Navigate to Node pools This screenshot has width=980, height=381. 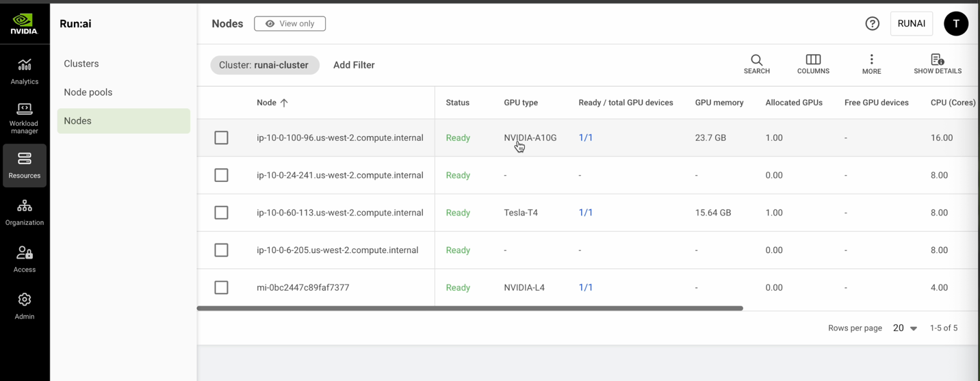(88, 92)
